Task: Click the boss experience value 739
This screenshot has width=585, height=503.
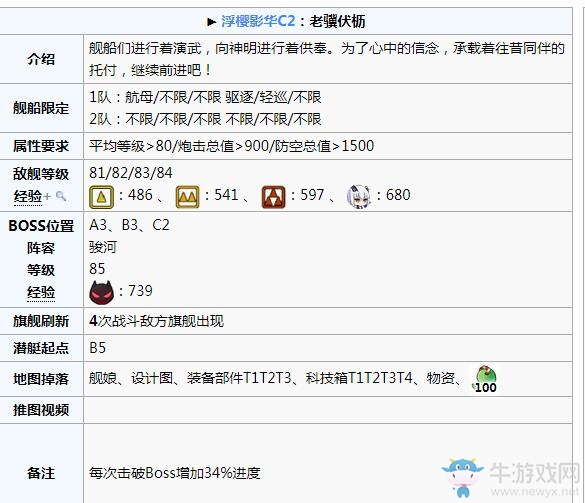Action: point(140,291)
